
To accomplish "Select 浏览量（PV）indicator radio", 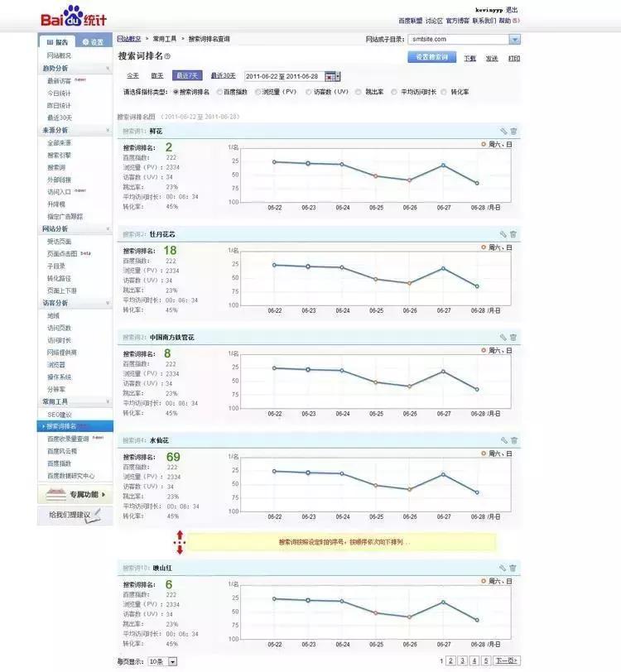I will click(258, 92).
